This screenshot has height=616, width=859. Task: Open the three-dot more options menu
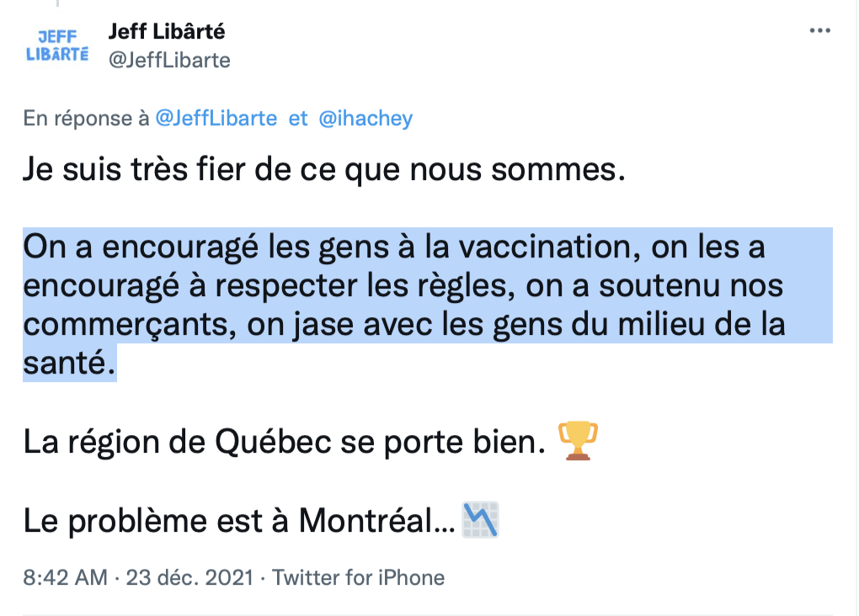coord(819,30)
